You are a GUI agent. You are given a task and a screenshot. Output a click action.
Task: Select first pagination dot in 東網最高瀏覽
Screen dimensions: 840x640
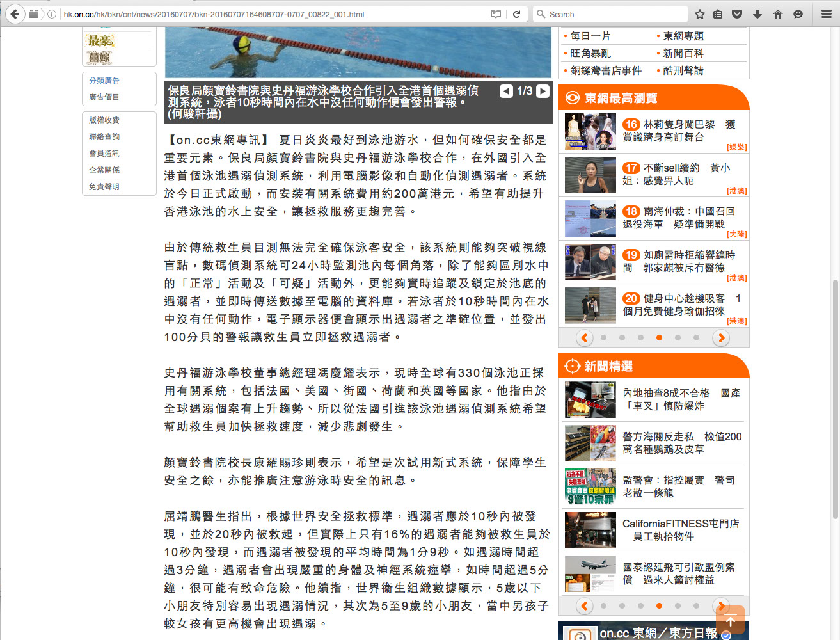(x=603, y=338)
